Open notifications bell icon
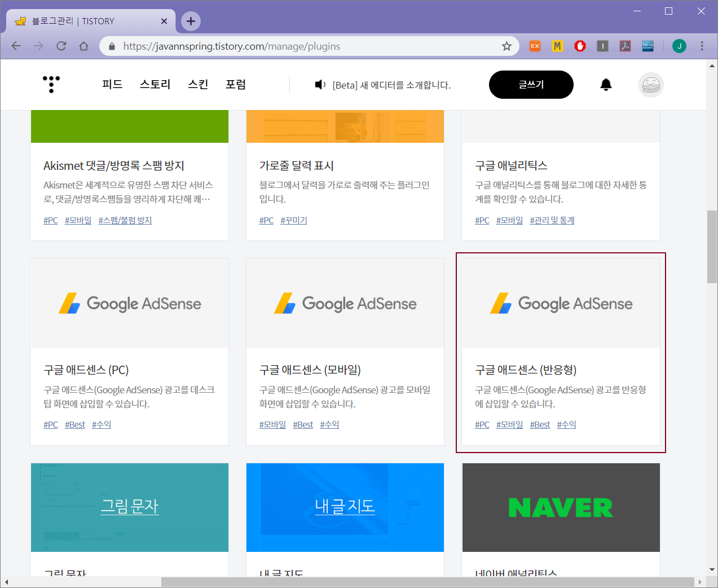718x588 pixels. tap(606, 85)
